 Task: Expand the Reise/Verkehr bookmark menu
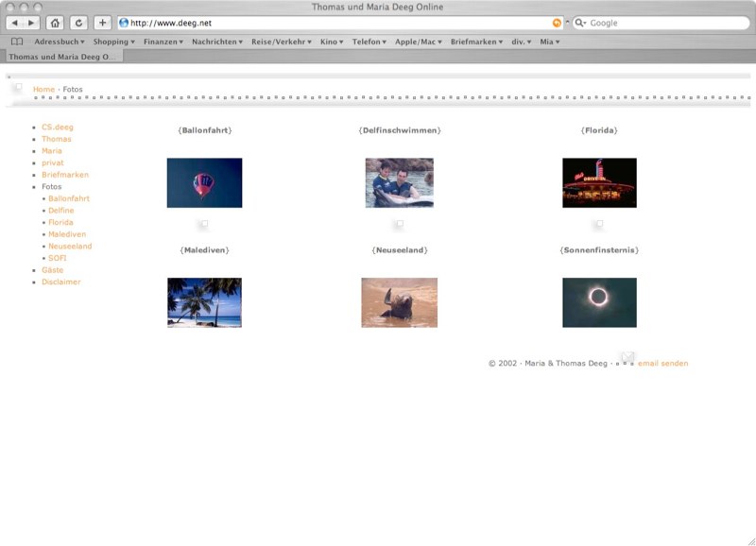pyautogui.click(x=281, y=42)
